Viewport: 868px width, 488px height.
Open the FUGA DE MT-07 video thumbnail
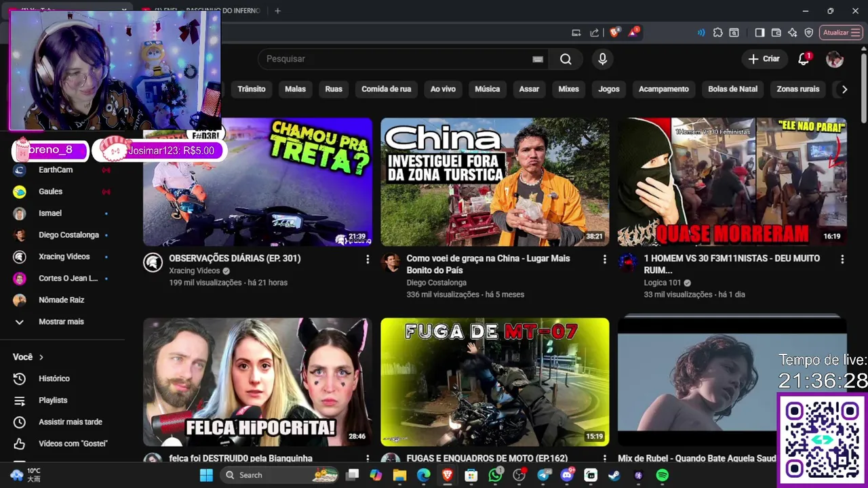494,382
